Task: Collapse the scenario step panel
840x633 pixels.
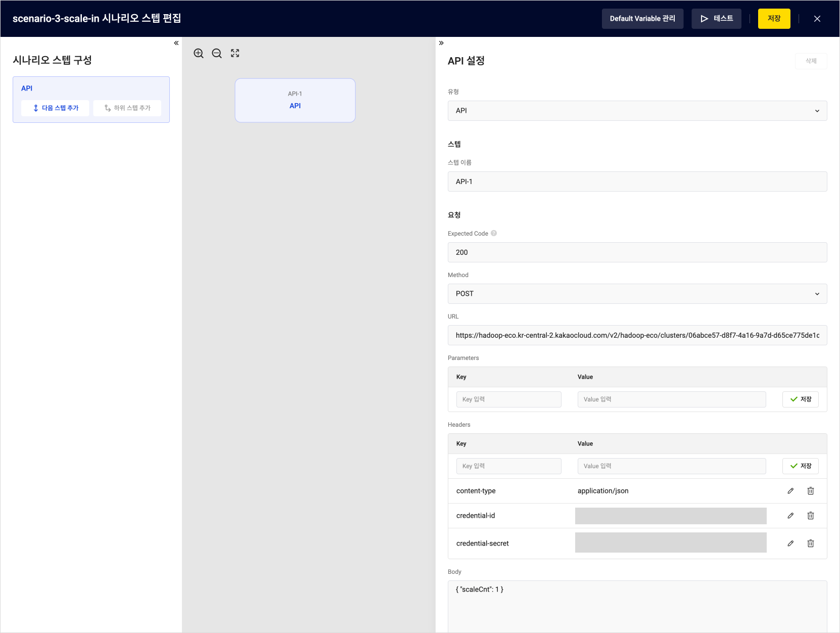Action: 176,43
